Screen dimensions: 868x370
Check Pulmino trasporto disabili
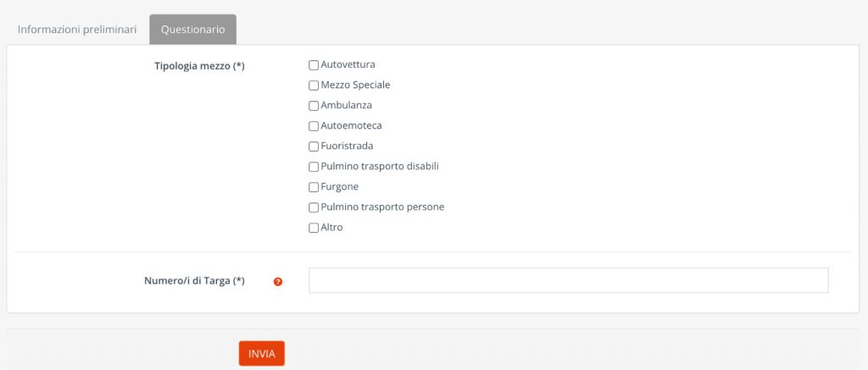tap(314, 167)
